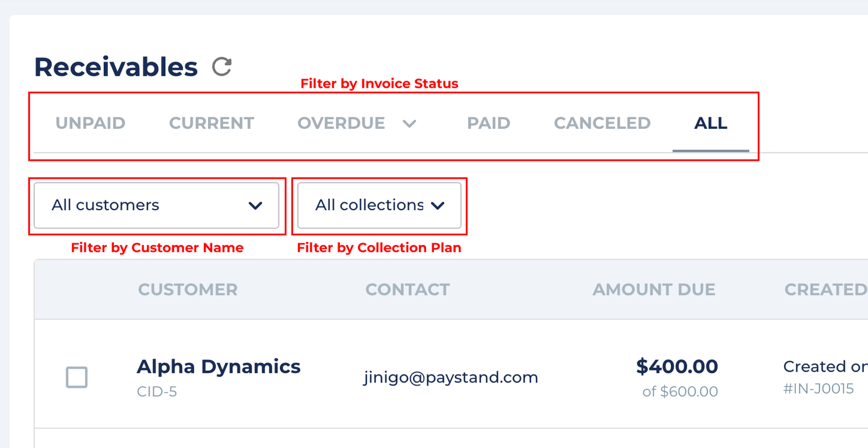Open the All customers dropdown

157,205
